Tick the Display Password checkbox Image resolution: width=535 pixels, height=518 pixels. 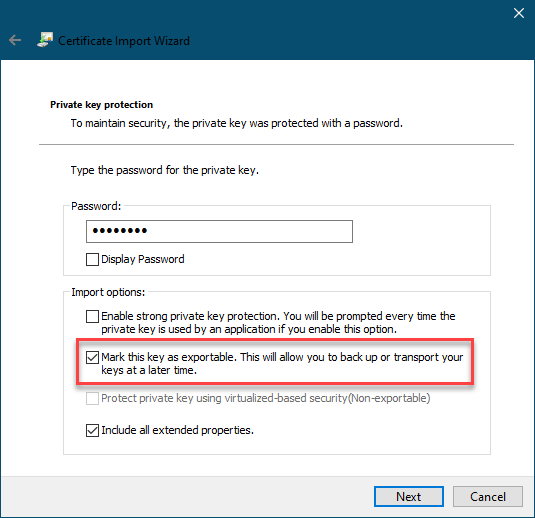coord(92,259)
